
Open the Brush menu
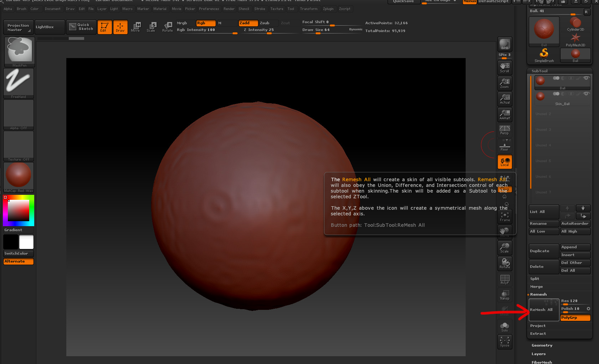tap(21, 9)
